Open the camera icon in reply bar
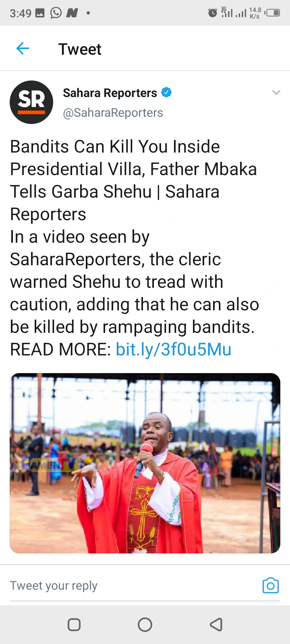290x644 pixels. (x=270, y=585)
